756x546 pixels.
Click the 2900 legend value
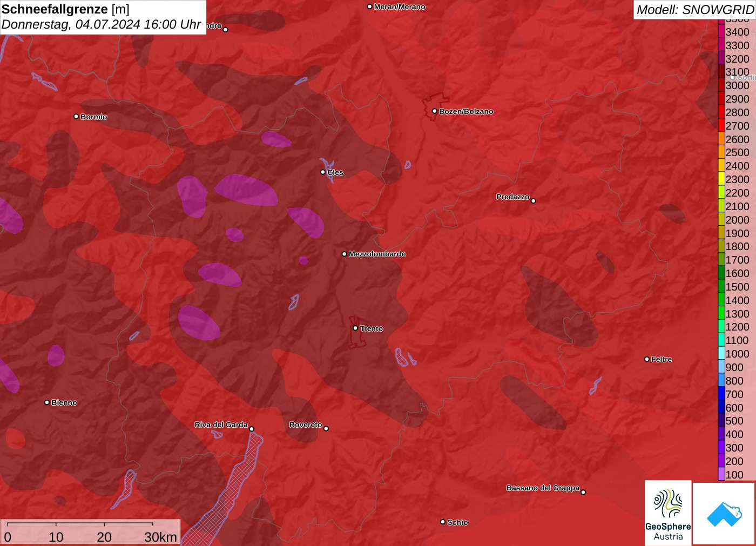click(x=738, y=99)
